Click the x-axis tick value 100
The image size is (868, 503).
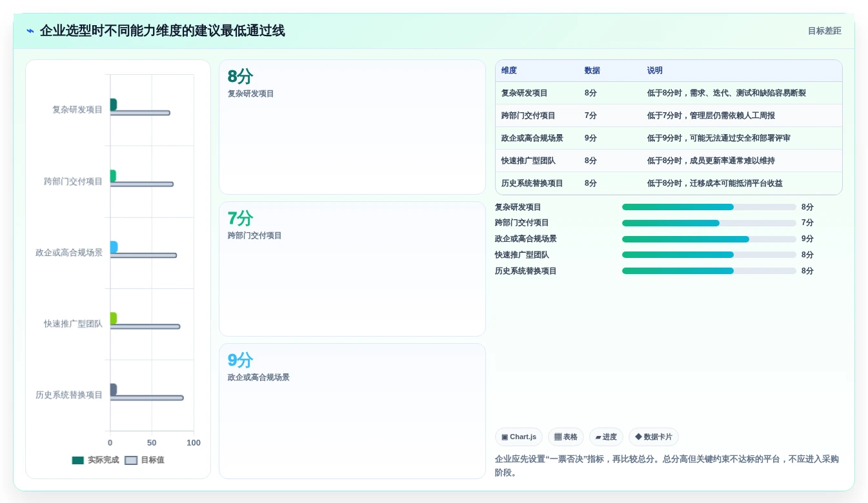(194, 443)
